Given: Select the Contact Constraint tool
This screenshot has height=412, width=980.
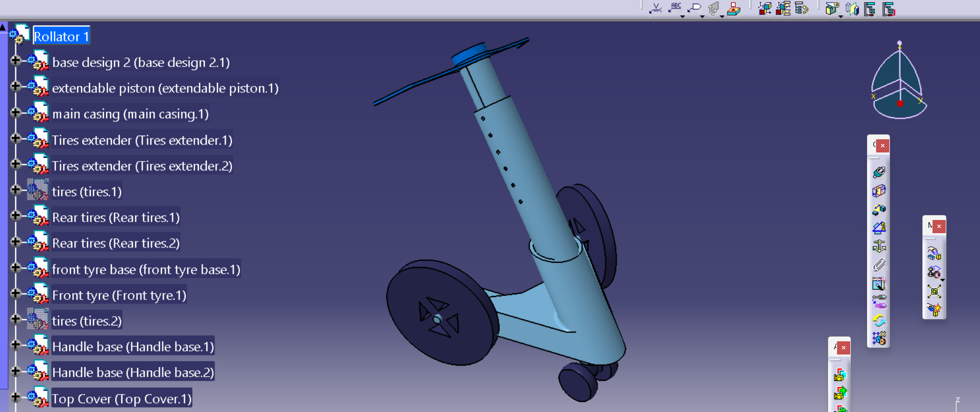Looking at the screenshot, I should tap(879, 190).
